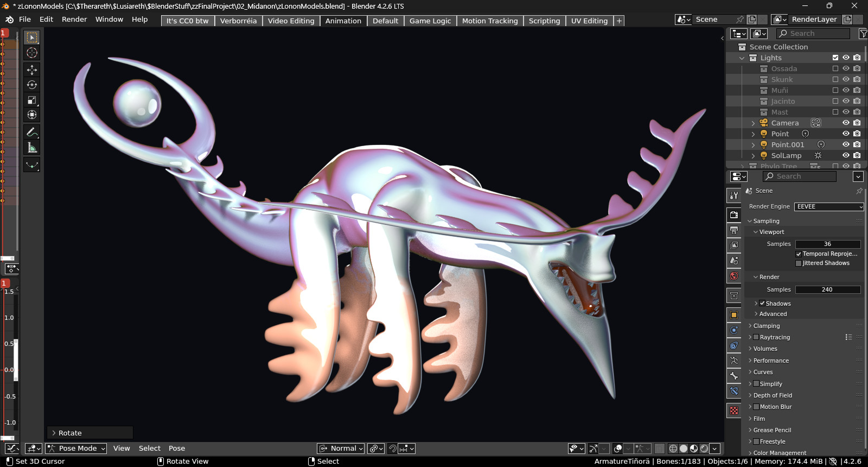
Task: Hide Camera in viewport via eye icon
Action: click(x=846, y=123)
